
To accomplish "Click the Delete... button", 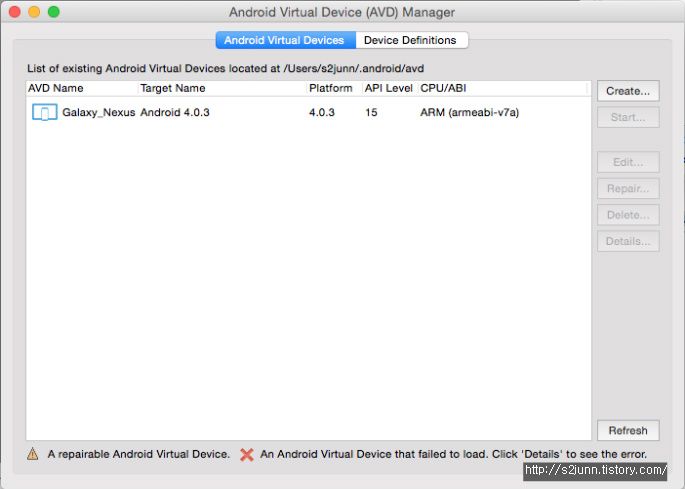I will [x=628, y=215].
